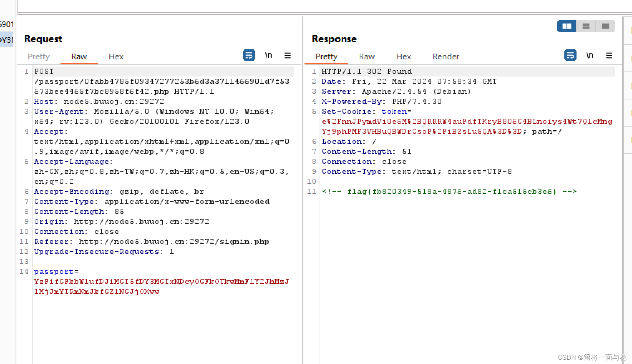632x364 pixels.
Task: Switch Request view to Raw tab
Action: point(79,56)
